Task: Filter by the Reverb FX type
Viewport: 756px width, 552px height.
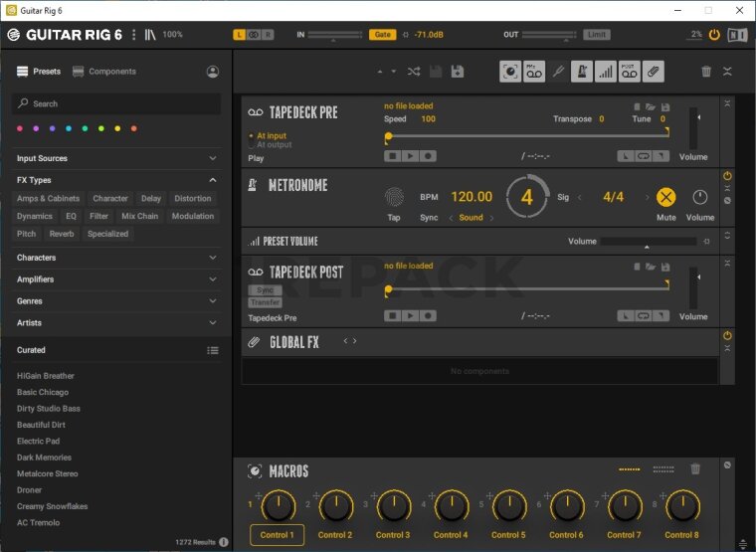Action: point(62,234)
